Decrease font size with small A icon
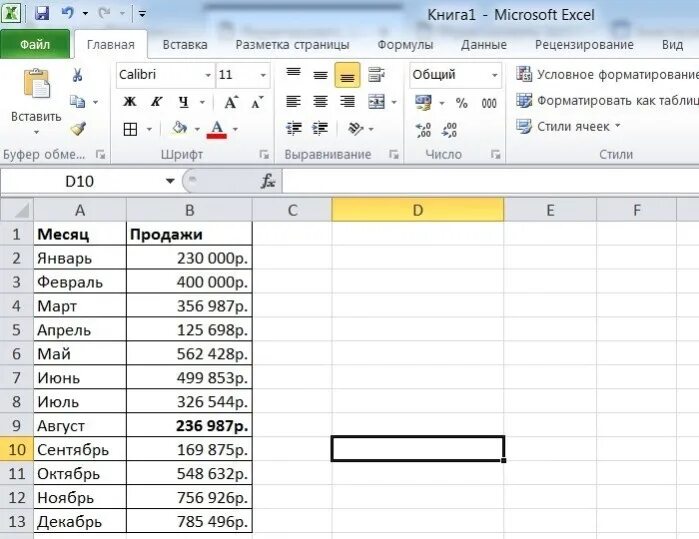The height and width of the screenshot is (539, 699). click(x=257, y=102)
